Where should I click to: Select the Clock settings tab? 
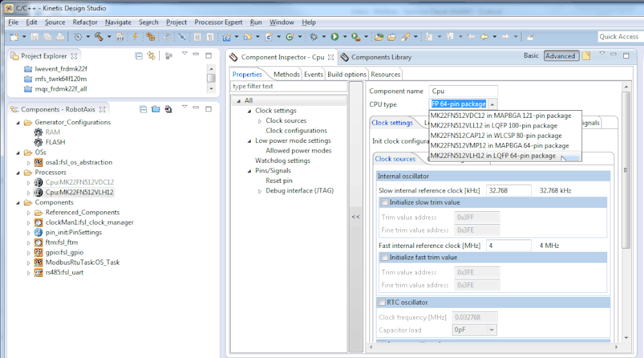tap(392, 122)
